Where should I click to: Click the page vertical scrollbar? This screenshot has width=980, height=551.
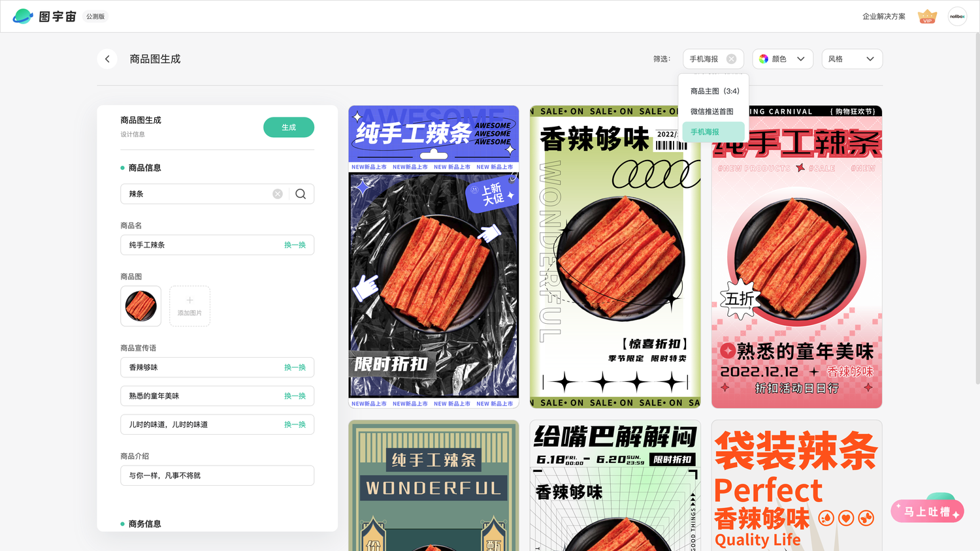[977, 209]
